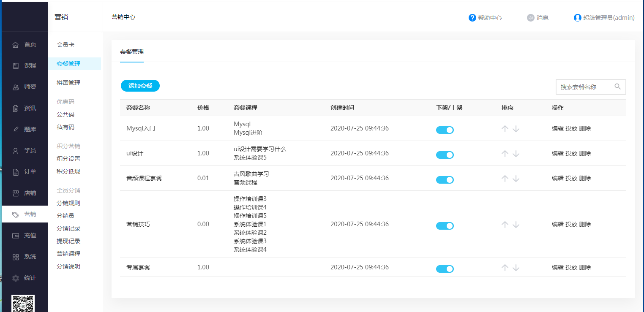
Task: Select the 套餐管理 tab
Action: point(132,52)
